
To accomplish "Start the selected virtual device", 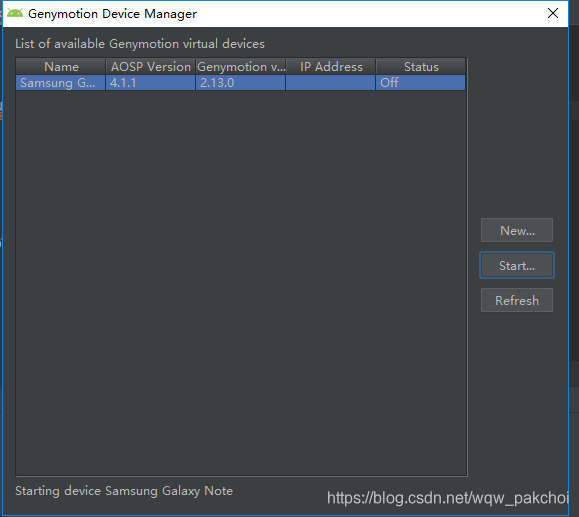I will [x=517, y=265].
